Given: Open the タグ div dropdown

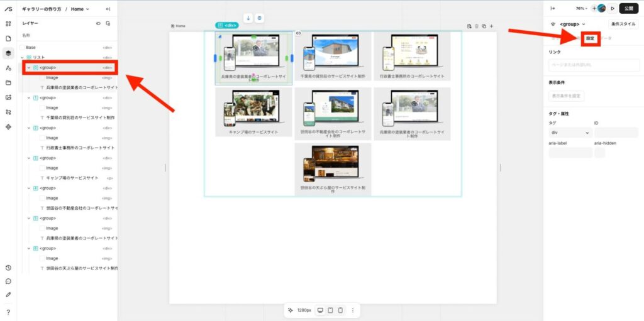Looking at the screenshot, I should click(570, 133).
